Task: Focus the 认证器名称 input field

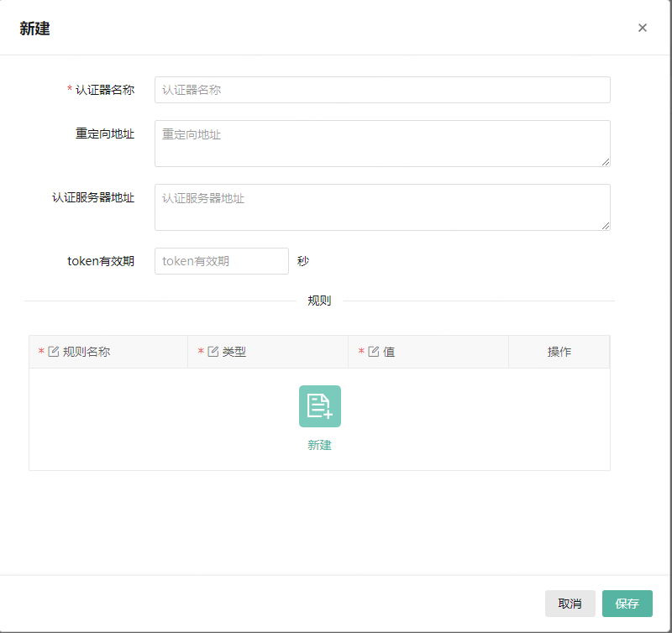Action: (x=382, y=90)
